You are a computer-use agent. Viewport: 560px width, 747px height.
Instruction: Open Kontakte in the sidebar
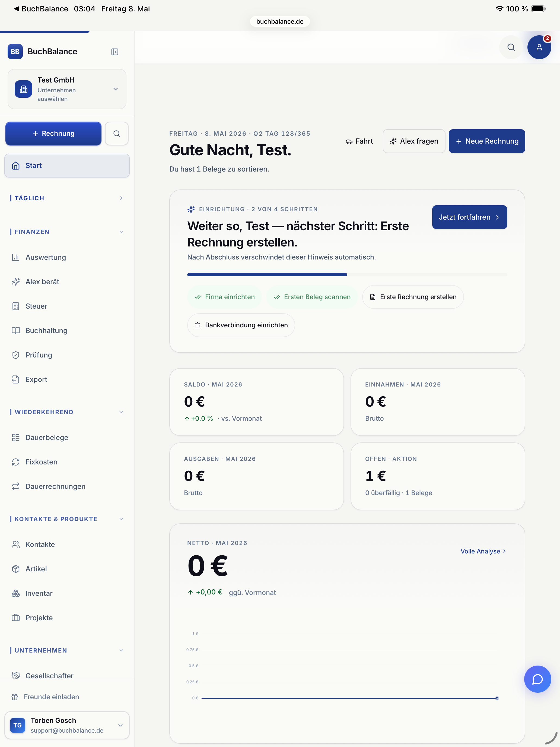pos(67,545)
